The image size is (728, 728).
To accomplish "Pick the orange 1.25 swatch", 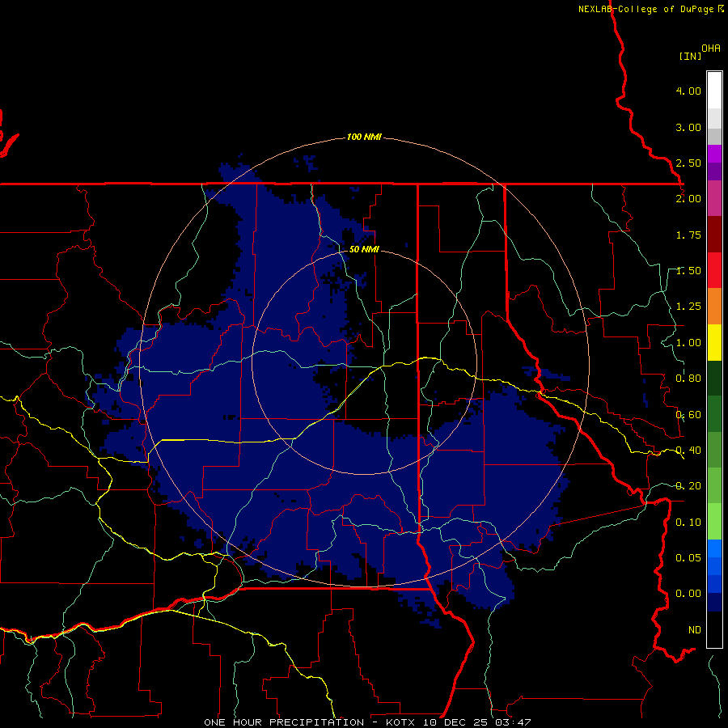I will [714, 307].
